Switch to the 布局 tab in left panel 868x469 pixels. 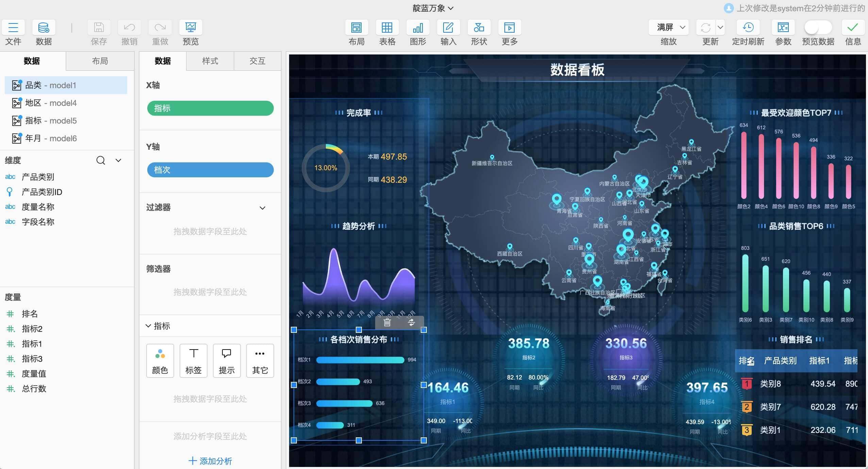100,61
